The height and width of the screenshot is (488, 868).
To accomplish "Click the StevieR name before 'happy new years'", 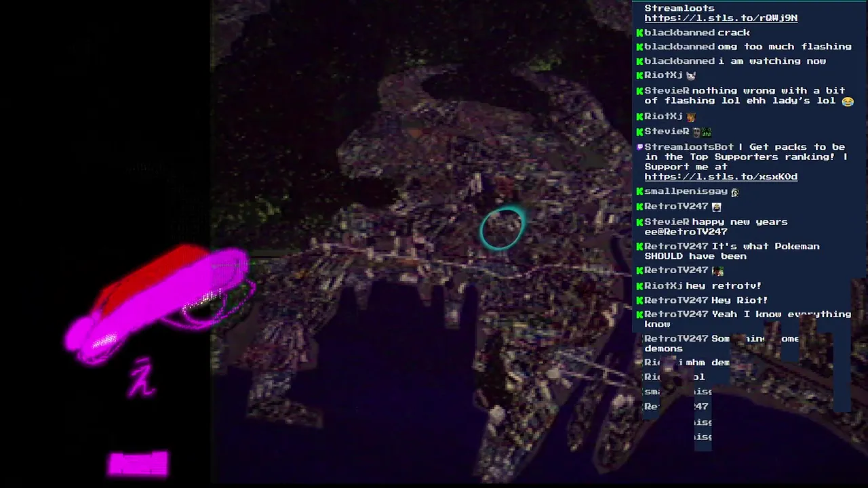I will (x=667, y=222).
